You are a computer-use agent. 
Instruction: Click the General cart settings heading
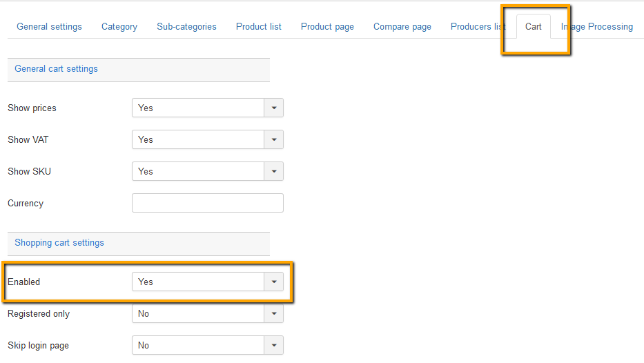click(57, 69)
